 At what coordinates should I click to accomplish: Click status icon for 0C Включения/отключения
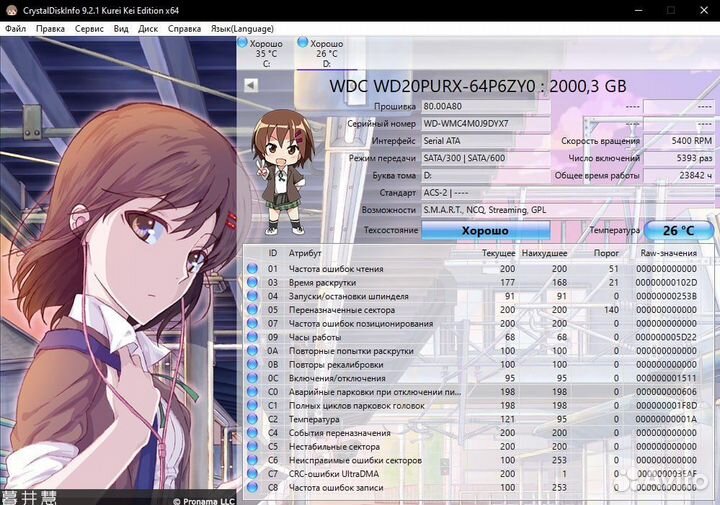pos(252,378)
